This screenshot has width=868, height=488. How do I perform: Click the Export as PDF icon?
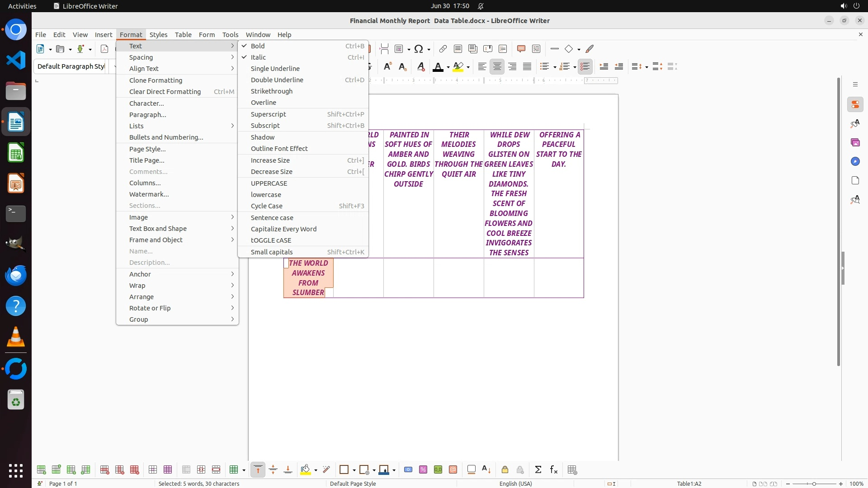pyautogui.click(x=104, y=49)
